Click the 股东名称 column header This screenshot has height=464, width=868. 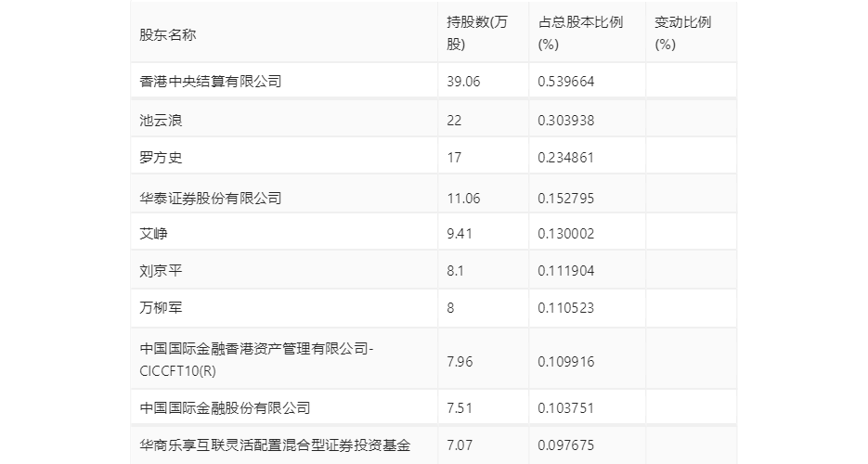(168, 35)
